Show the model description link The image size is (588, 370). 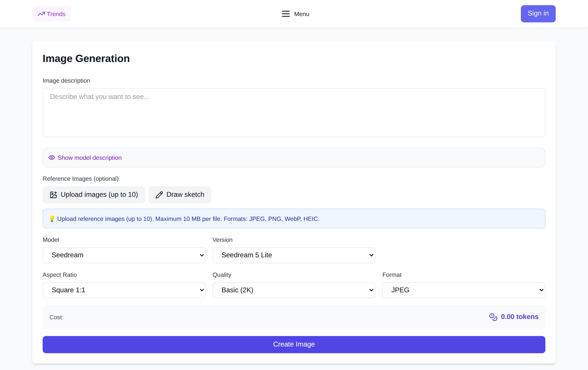pyautogui.click(x=90, y=158)
